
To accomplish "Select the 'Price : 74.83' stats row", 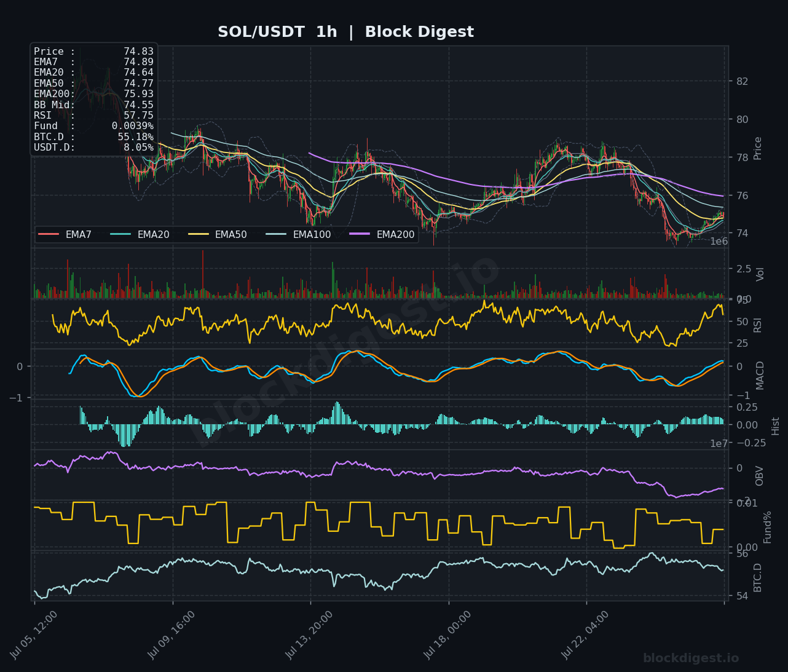I will [93, 52].
